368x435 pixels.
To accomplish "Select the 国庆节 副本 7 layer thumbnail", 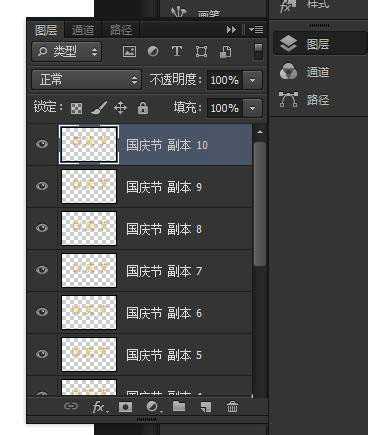I will (89, 270).
